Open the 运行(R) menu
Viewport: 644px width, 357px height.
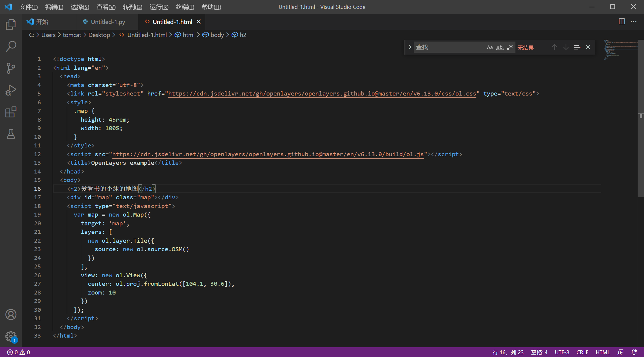[159, 7]
